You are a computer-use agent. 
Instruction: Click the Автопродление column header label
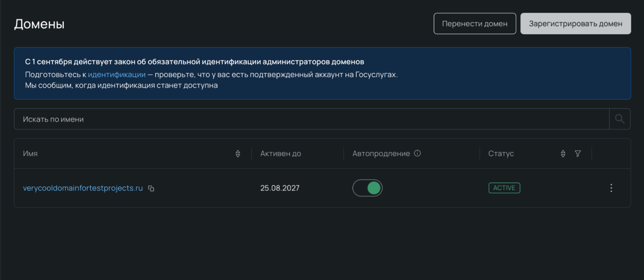381,154
